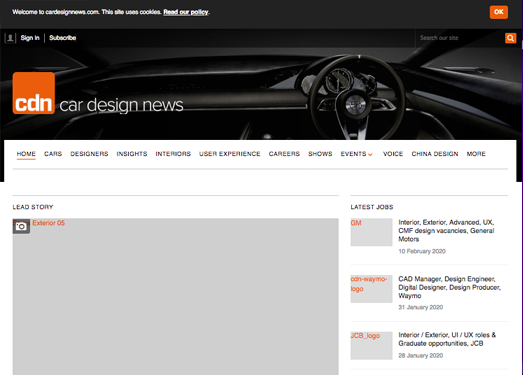Focus the Search our site field
Viewport: 523px width, 375px height.
tap(460, 38)
